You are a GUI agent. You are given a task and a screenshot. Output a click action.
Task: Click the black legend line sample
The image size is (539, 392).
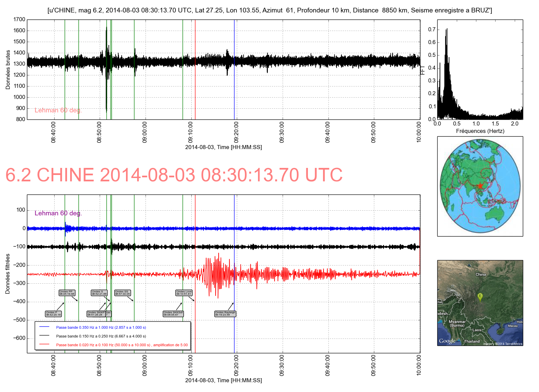point(44,336)
